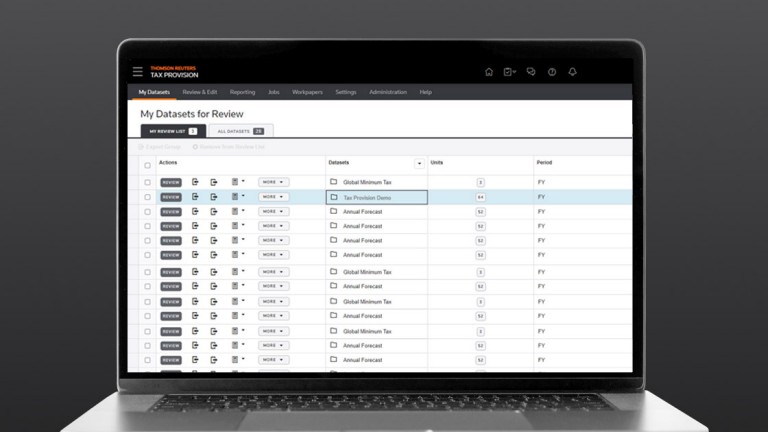Go to the Home icon in header

[488, 72]
